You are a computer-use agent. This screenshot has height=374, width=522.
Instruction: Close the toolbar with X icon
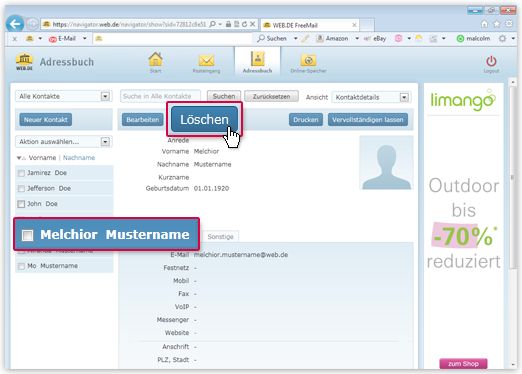[x=15, y=39]
